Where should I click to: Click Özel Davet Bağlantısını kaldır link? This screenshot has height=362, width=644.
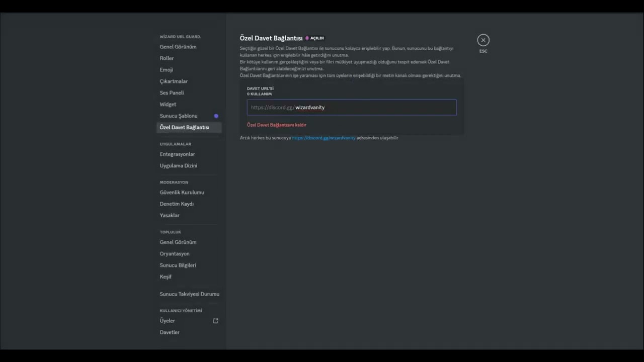pyautogui.click(x=276, y=125)
